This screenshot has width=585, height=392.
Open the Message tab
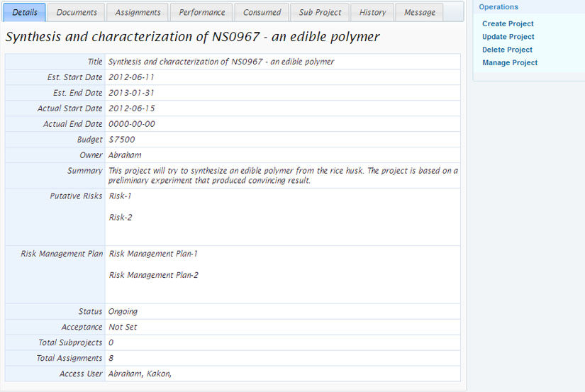pyautogui.click(x=420, y=12)
